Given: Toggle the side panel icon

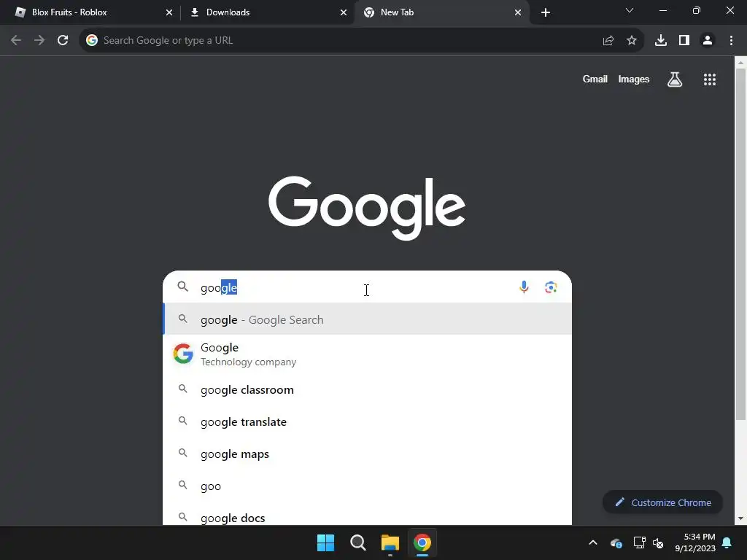Looking at the screenshot, I should [684, 41].
